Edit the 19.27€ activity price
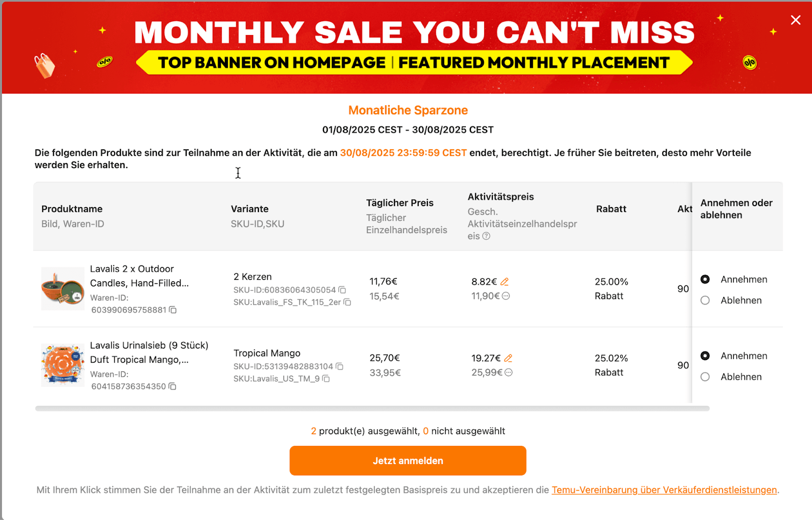This screenshot has width=812, height=520. point(508,358)
